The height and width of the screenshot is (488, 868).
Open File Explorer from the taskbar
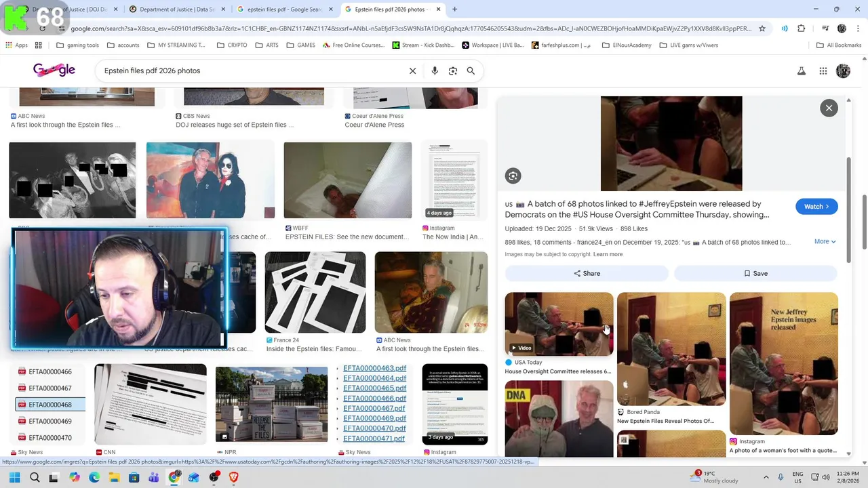(114, 477)
